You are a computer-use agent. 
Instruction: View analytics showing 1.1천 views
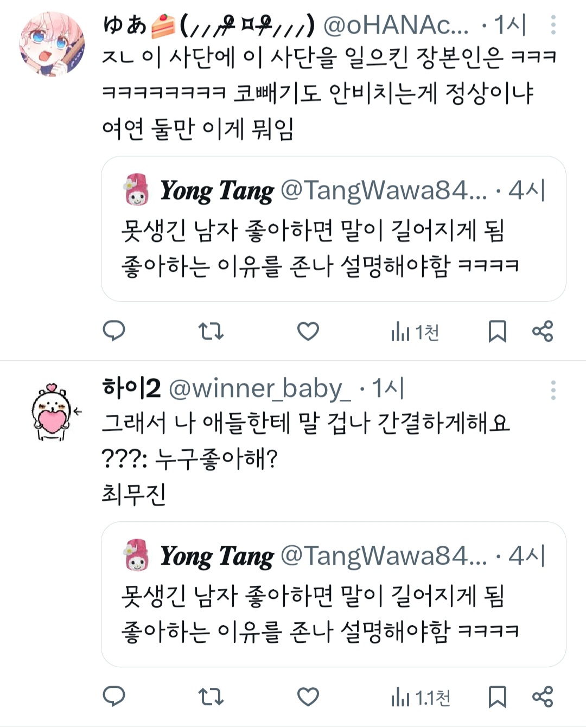click(x=421, y=698)
